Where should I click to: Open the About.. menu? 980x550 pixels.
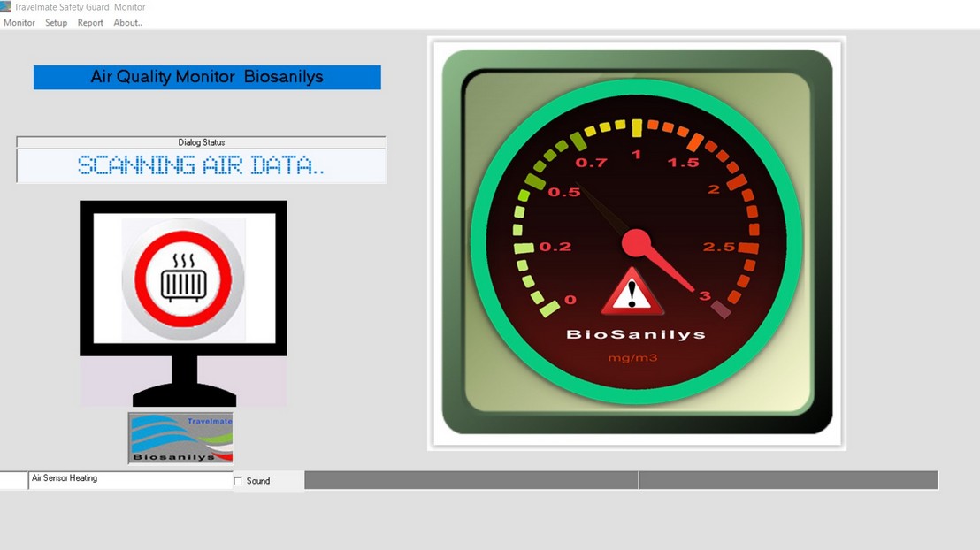(x=127, y=23)
